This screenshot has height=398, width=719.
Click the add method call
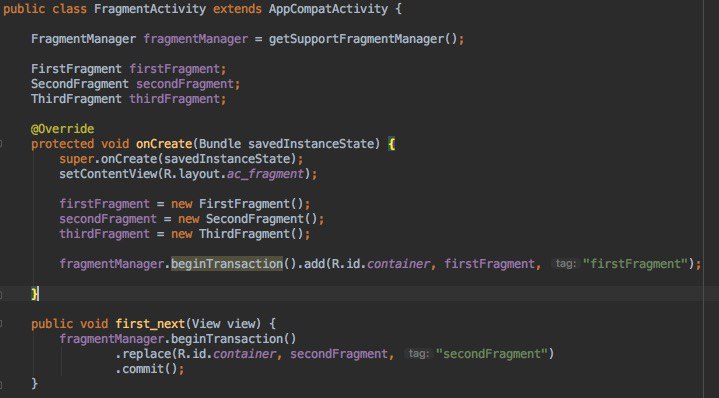315,264
